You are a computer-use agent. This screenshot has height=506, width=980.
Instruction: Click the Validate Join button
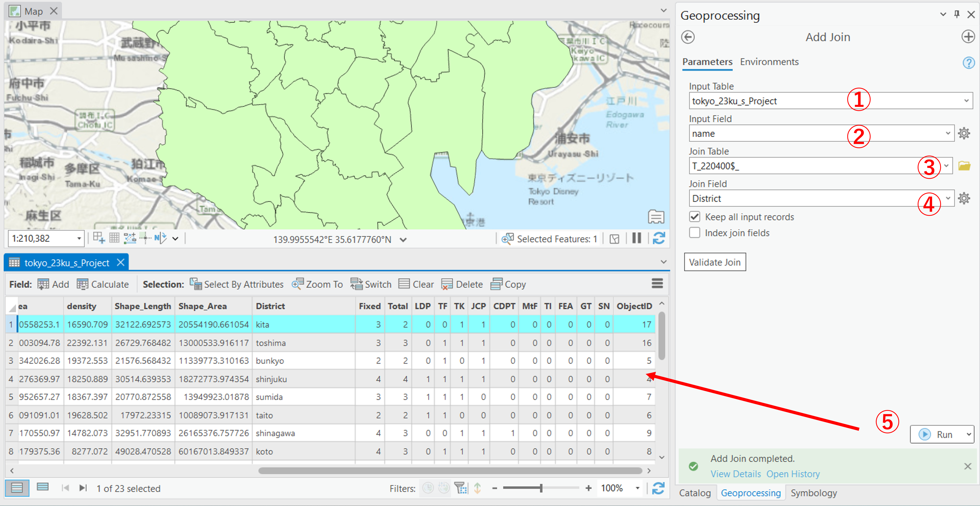click(x=715, y=262)
